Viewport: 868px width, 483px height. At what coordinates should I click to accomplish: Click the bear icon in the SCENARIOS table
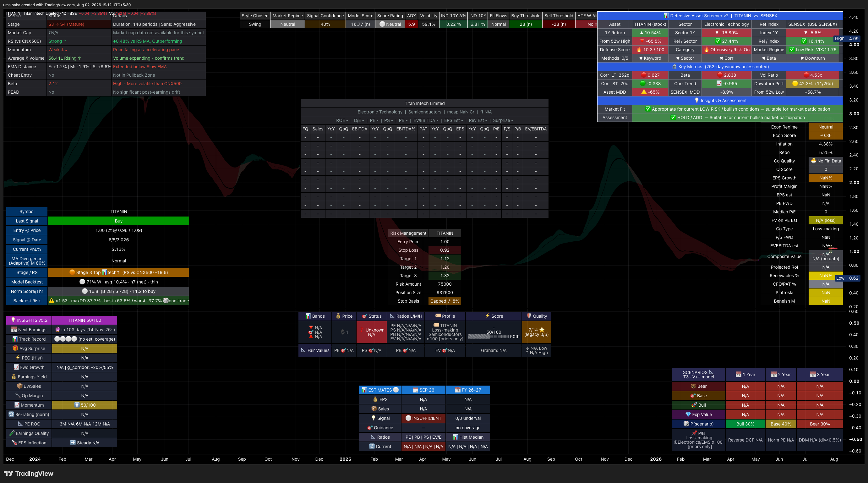point(693,386)
